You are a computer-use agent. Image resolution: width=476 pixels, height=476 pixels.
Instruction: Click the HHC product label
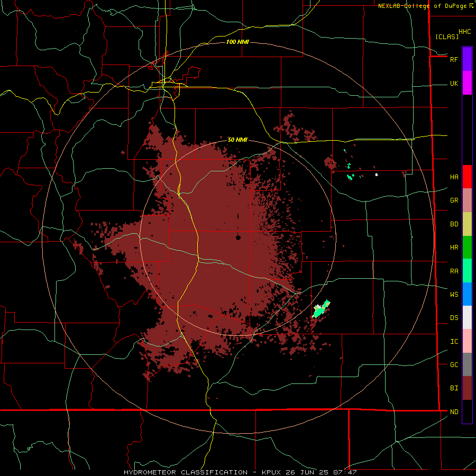(x=464, y=32)
